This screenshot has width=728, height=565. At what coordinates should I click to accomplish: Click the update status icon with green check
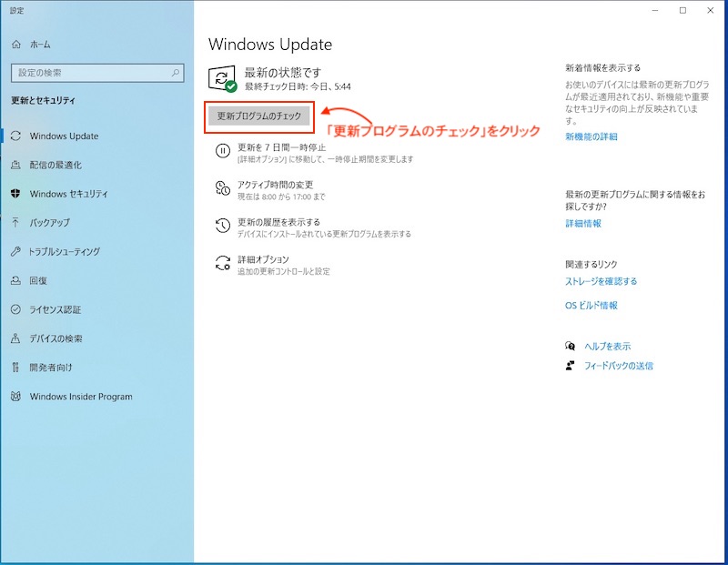222,79
